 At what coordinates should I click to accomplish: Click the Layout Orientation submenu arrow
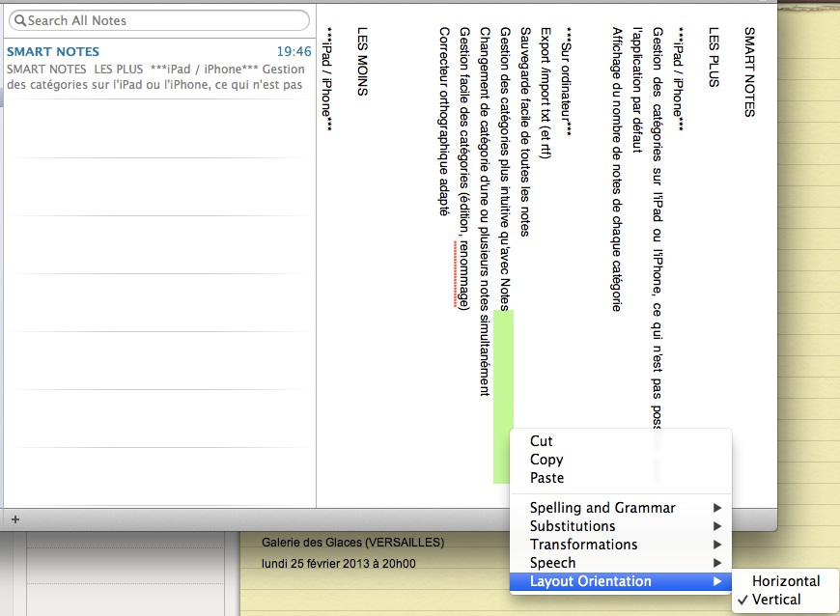click(716, 581)
